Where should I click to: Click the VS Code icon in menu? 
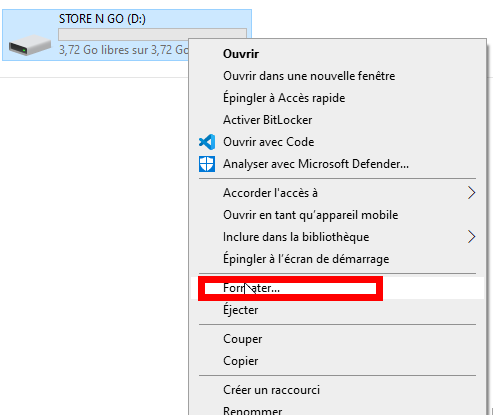[x=207, y=142]
